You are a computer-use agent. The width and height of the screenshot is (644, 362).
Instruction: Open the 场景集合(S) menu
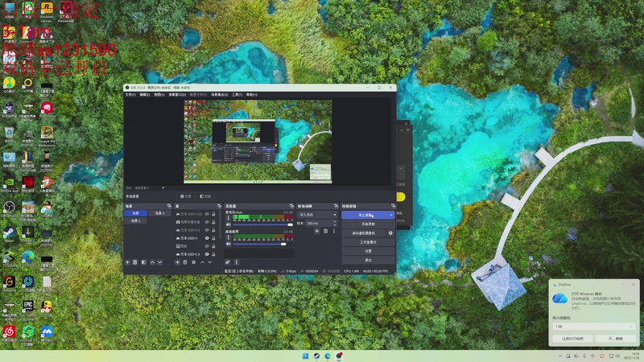pyautogui.click(x=219, y=95)
